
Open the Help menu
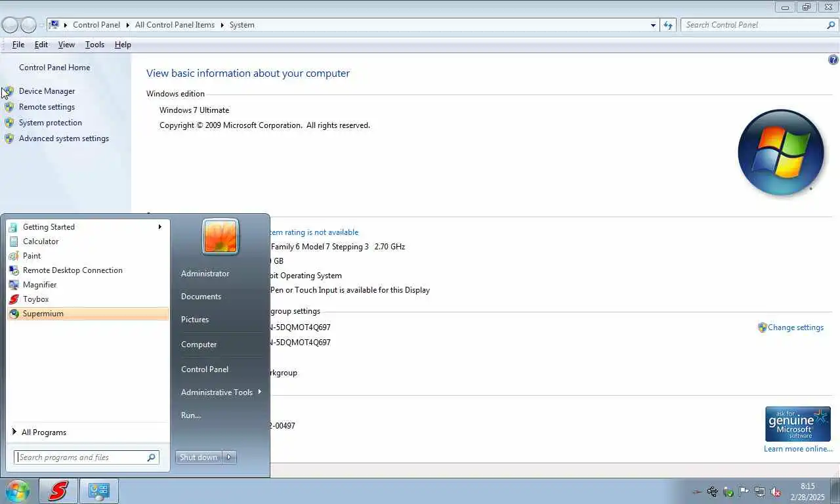[x=123, y=45]
